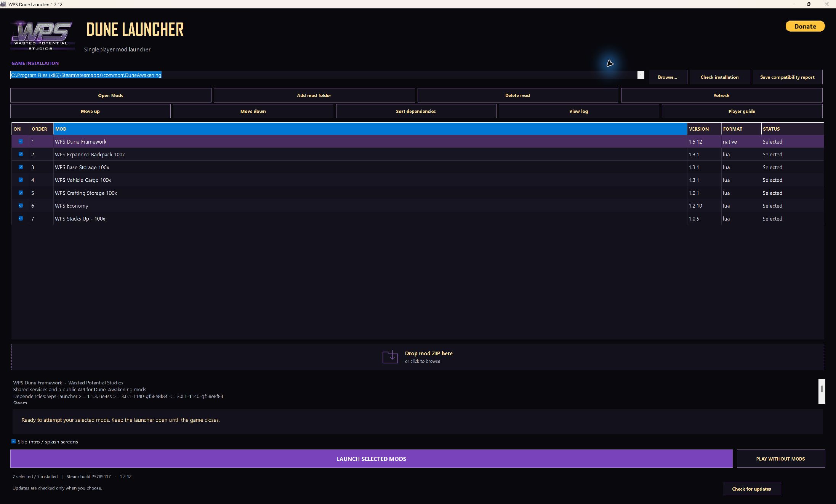Click Add mod folder button
Image resolution: width=836 pixels, height=504 pixels.
(x=314, y=95)
